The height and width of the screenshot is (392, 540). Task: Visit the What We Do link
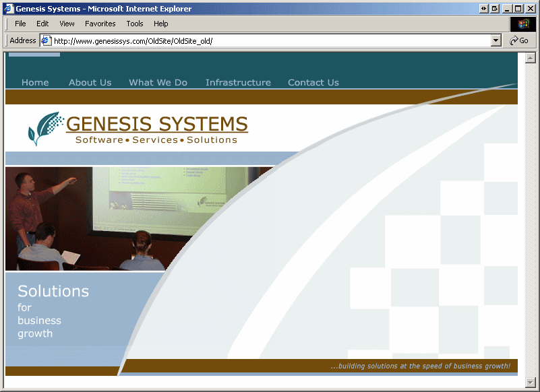(x=158, y=83)
